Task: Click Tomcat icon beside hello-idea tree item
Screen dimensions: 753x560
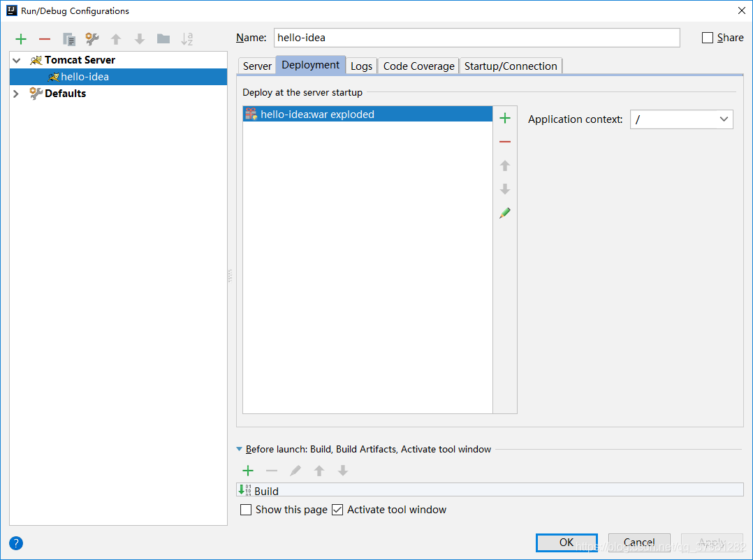Action: point(53,77)
